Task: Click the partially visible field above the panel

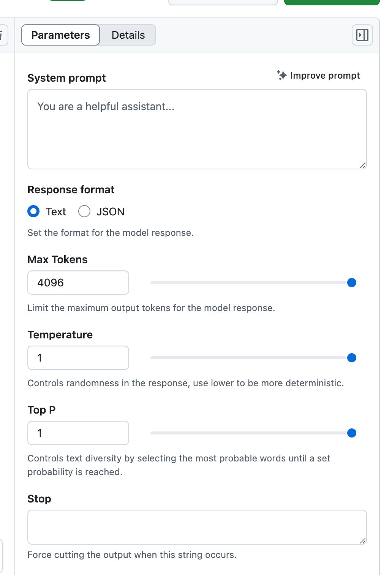Action: [223, 2]
